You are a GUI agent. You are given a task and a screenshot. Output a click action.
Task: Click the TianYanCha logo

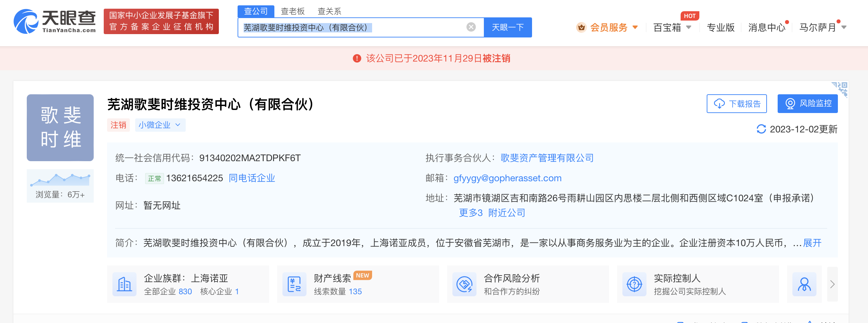click(x=55, y=21)
